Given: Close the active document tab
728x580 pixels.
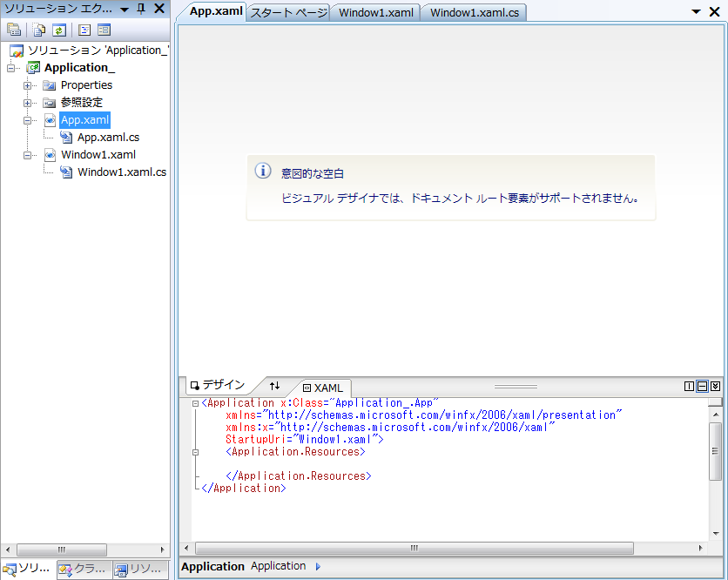Looking at the screenshot, I should pos(715,11).
